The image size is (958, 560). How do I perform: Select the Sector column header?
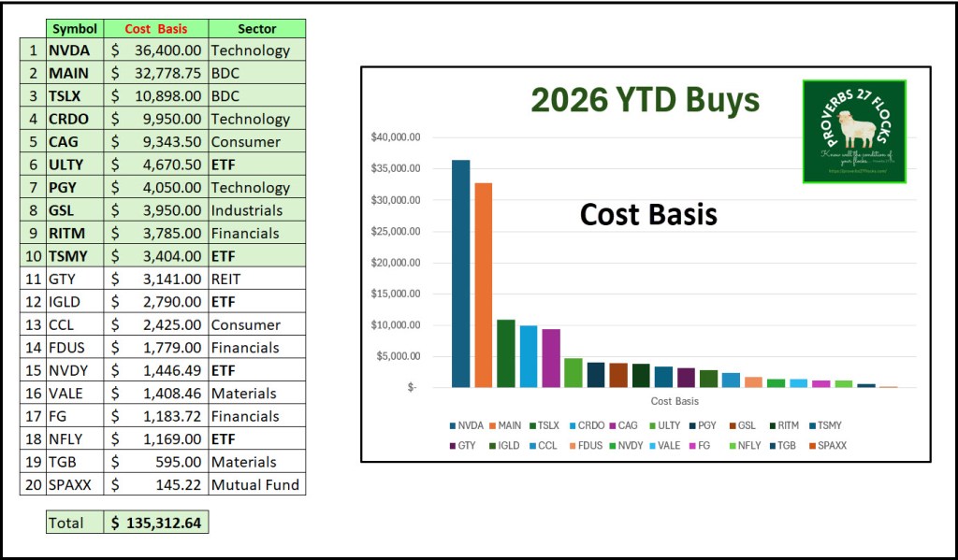click(256, 28)
